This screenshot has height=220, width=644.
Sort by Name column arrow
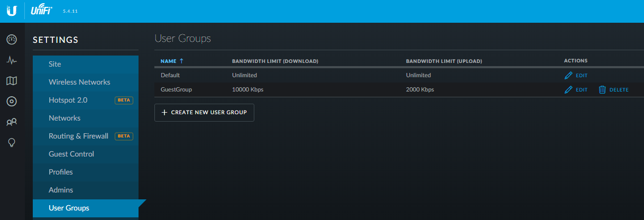[x=181, y=61]
